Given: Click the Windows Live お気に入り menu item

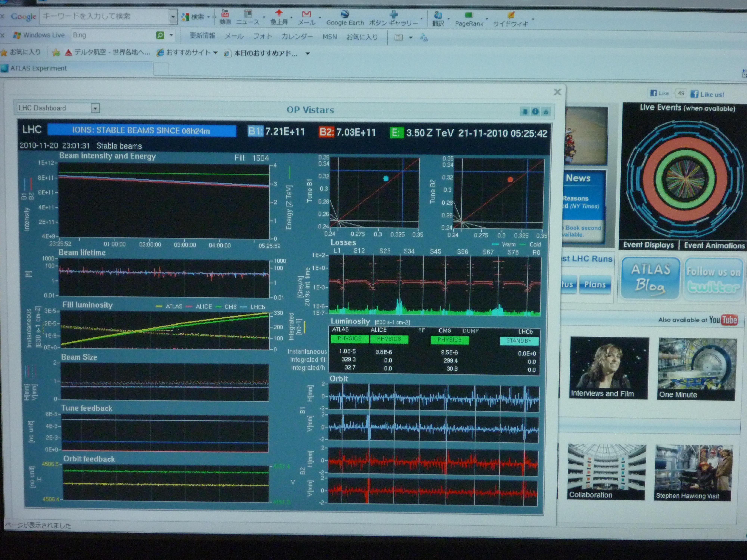Looking at the screenshot, I should [362, 37].
